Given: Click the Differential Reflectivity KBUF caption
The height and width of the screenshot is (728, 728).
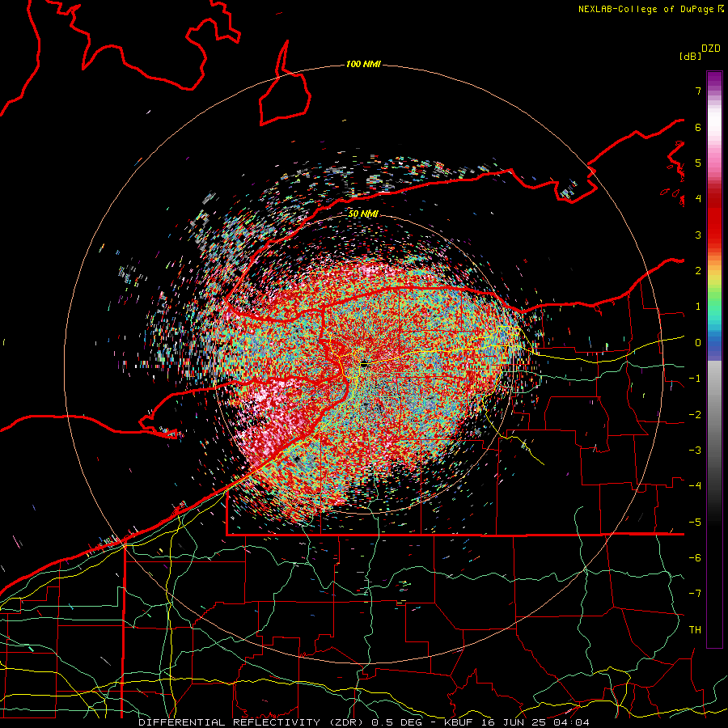Looking at the screenshot, I should click(x=364, y=722).
